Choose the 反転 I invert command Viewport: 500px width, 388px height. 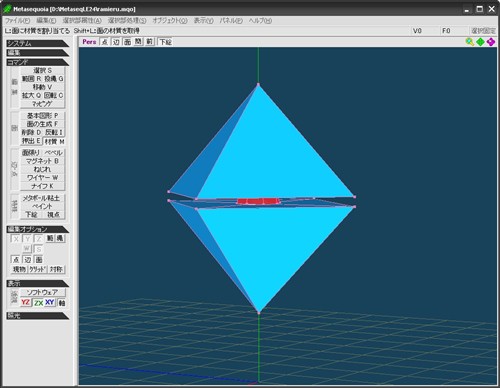point(54,132)
